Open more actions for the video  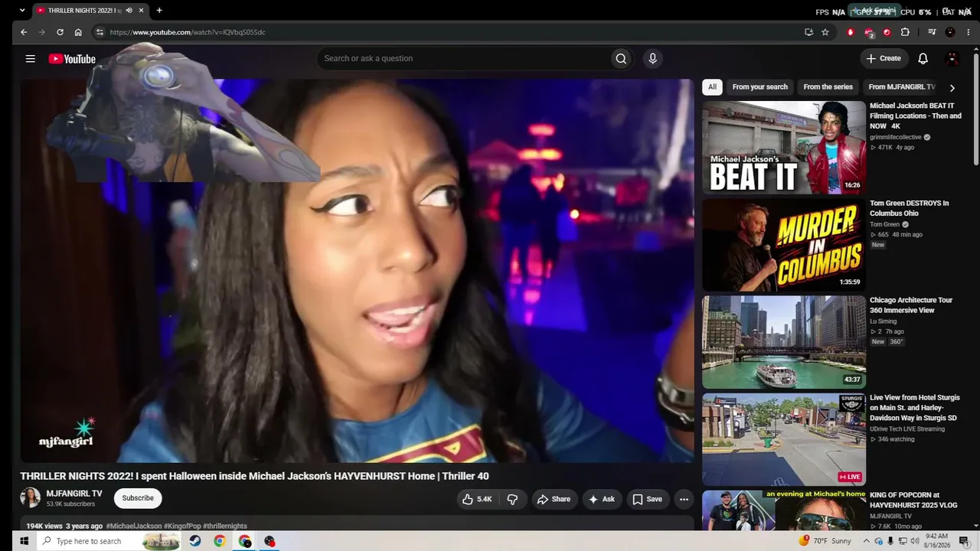click(x=684, y=499)
